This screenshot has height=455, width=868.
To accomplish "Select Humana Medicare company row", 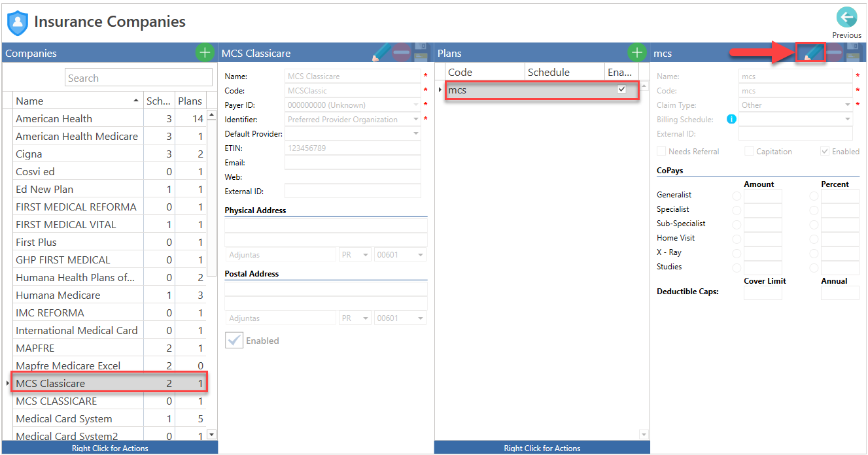I will point(109,295).
